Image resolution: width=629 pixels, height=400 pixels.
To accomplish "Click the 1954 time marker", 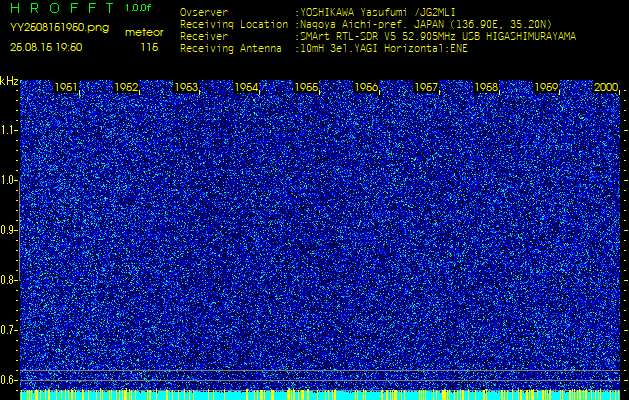I will (246, 87).
